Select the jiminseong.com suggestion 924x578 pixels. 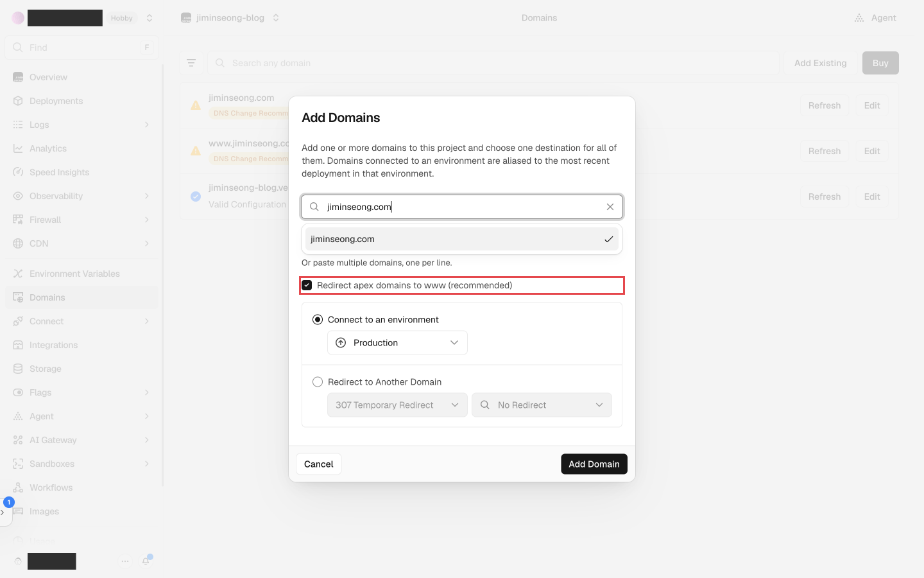pyautogui.click(x=462, y=239)
